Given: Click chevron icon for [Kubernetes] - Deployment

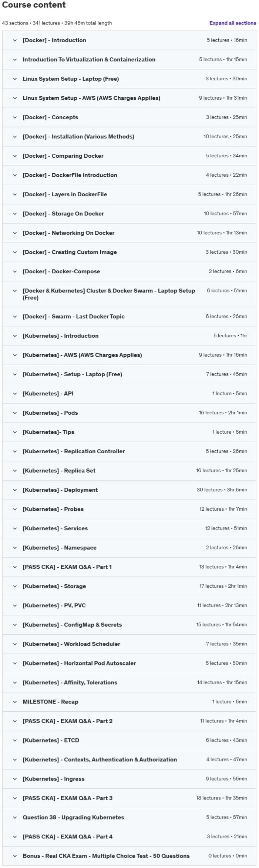Looking at the screenshot, I should pos(15,490).
